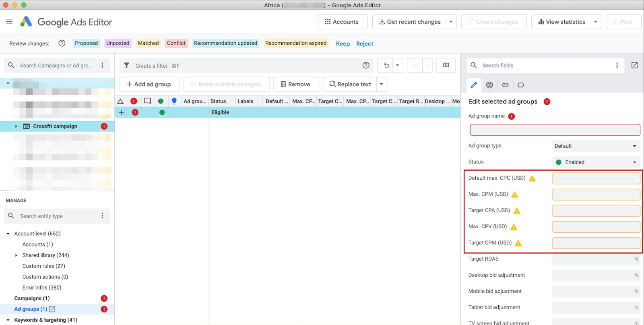Focus the Search Campaigns or Ad groups field
644x325 pixels.
(x=56, y=65)
